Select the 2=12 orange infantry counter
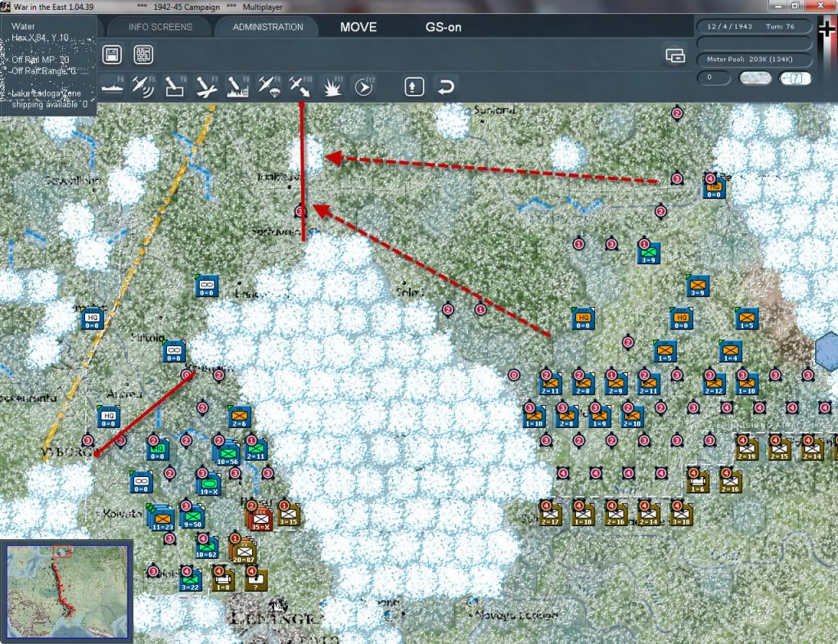Screen dimensions: 838x644 coord(714,383)
